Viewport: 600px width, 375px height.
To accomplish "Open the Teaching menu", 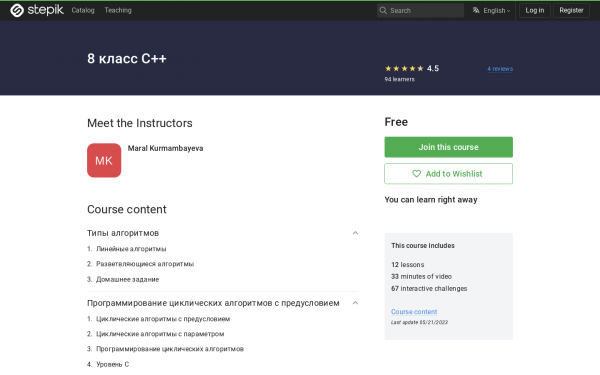I will pos(118,10).
